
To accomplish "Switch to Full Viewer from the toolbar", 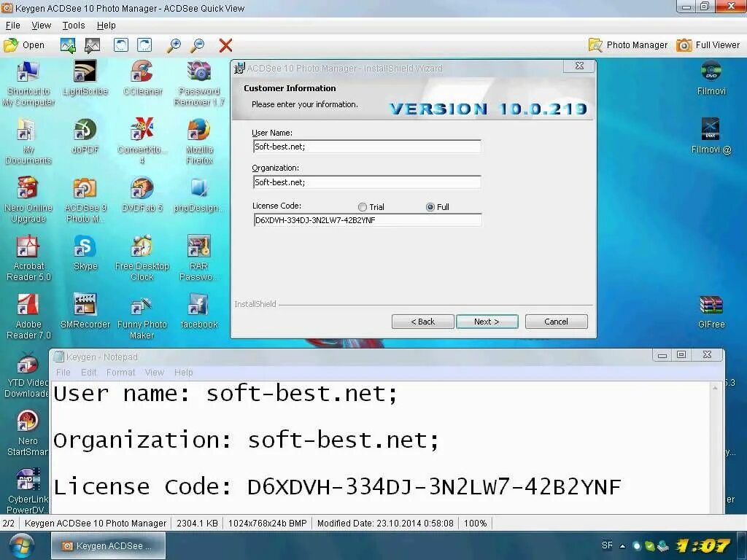I will [x=708, y=45].
